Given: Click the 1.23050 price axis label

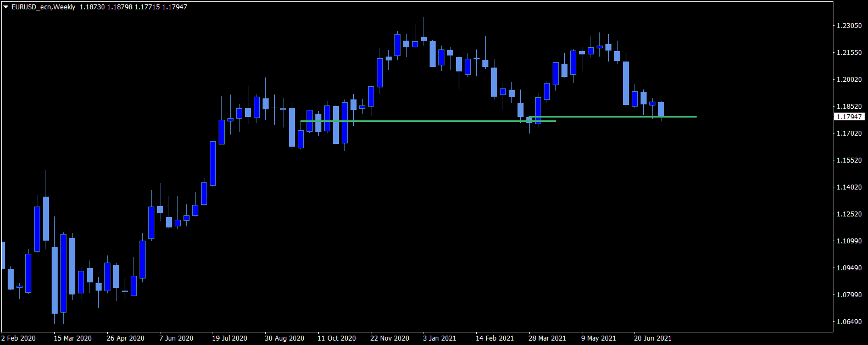Looking at the screenshot, I should coord(849,26).
